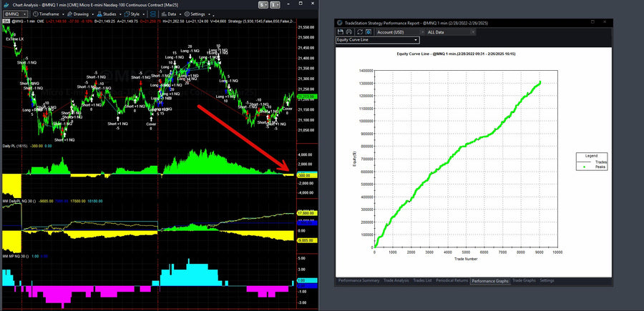
Task: Click the blue sync icon after Style
Action: [x=152, y=14]
